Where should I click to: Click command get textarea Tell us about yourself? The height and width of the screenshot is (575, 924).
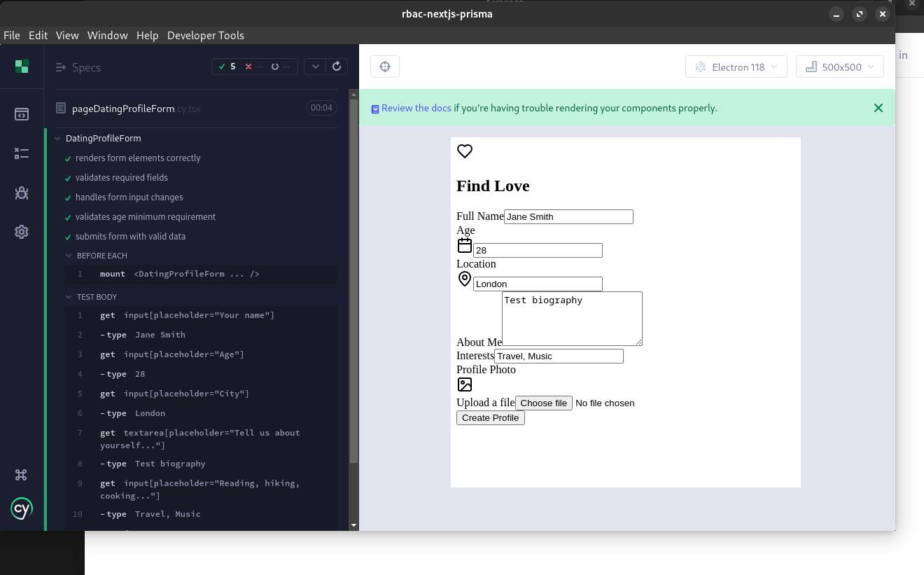[201, 439]
